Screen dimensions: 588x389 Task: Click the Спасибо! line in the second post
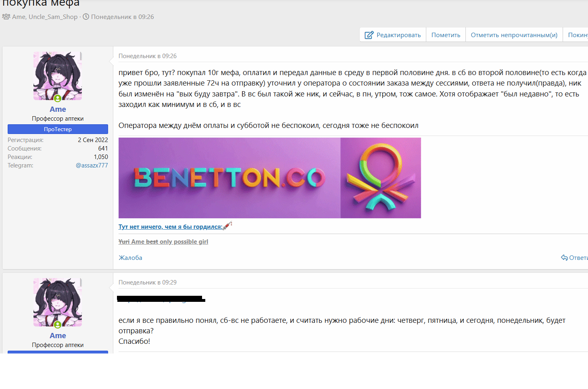[134, 341]
